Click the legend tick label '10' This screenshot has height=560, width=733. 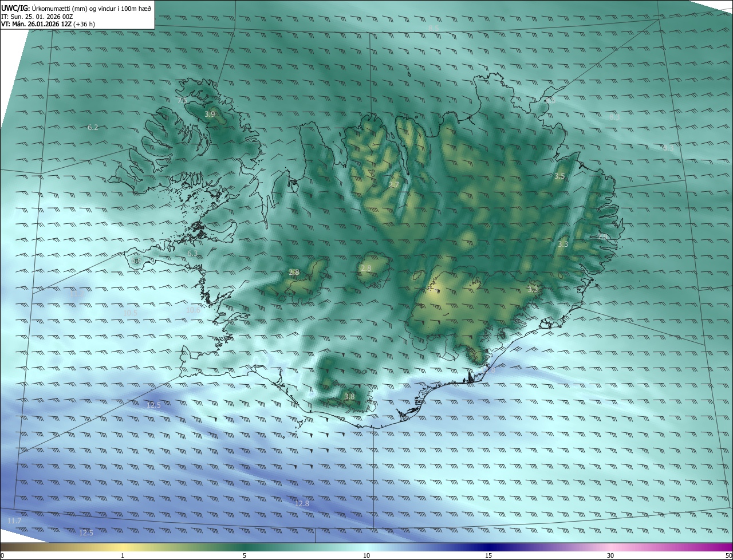click(x=366, y=555)
